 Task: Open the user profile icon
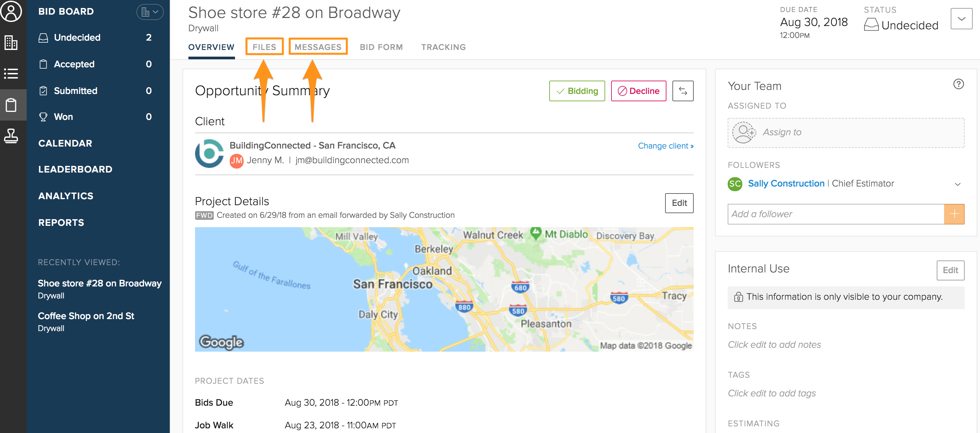(x=11, y=11)
